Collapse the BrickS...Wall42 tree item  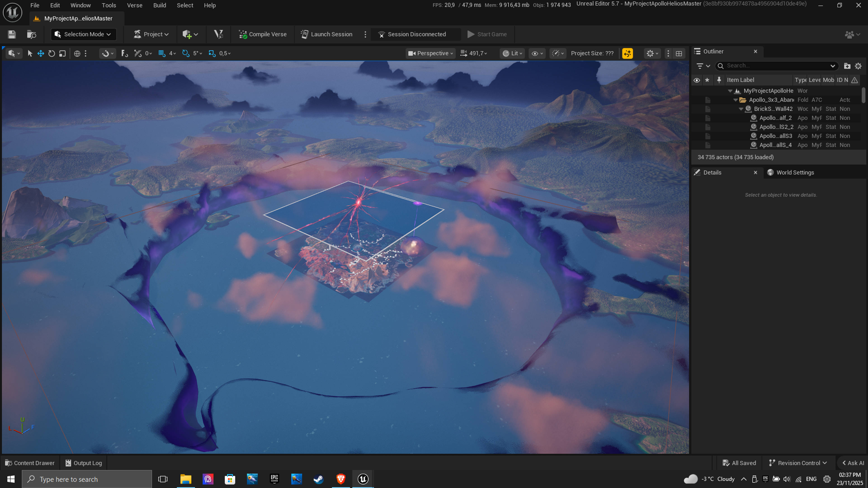click(741, 109)
